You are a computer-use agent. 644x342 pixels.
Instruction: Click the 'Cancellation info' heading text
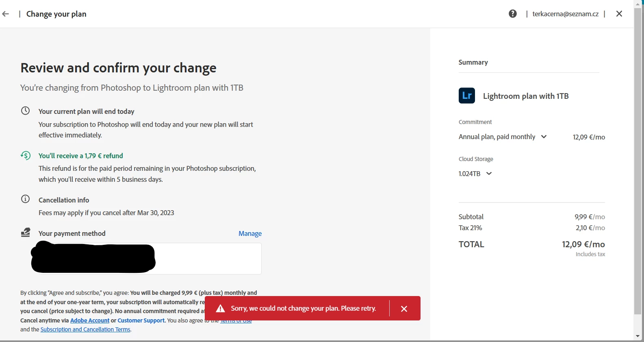click(64, 200)
